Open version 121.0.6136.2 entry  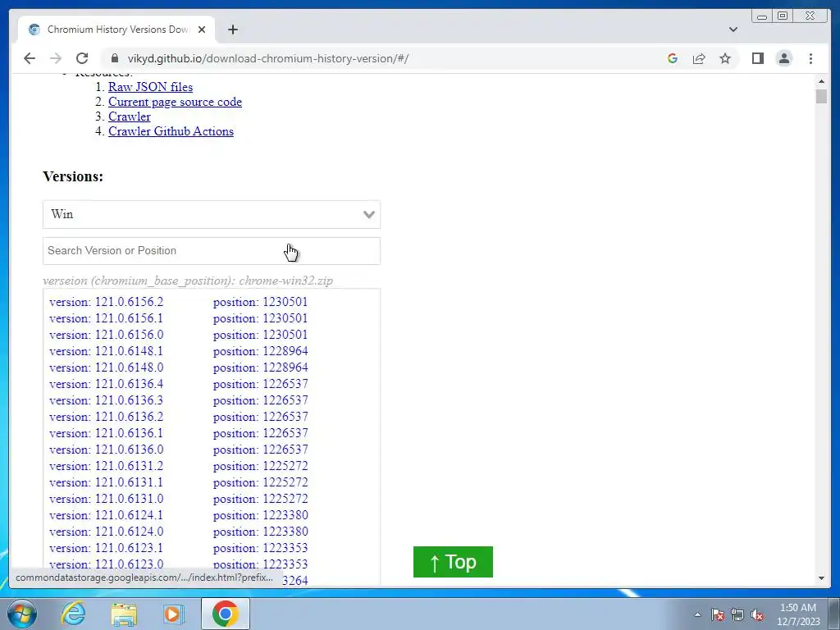coord(106,417)
